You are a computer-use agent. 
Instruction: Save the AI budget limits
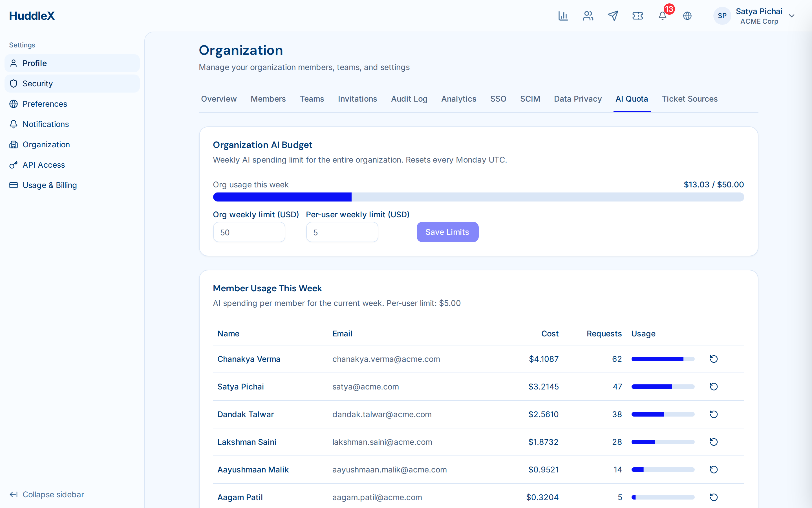point(447,232)
